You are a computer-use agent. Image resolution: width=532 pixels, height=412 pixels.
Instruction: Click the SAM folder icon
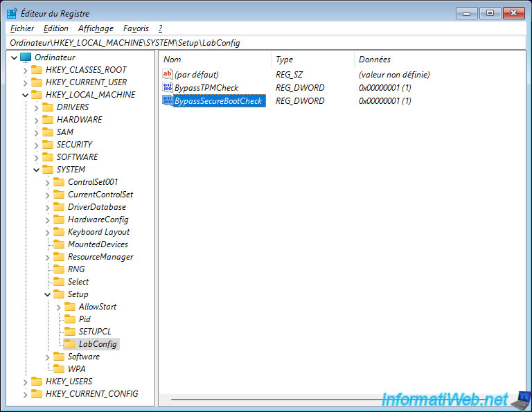[48, 132]
